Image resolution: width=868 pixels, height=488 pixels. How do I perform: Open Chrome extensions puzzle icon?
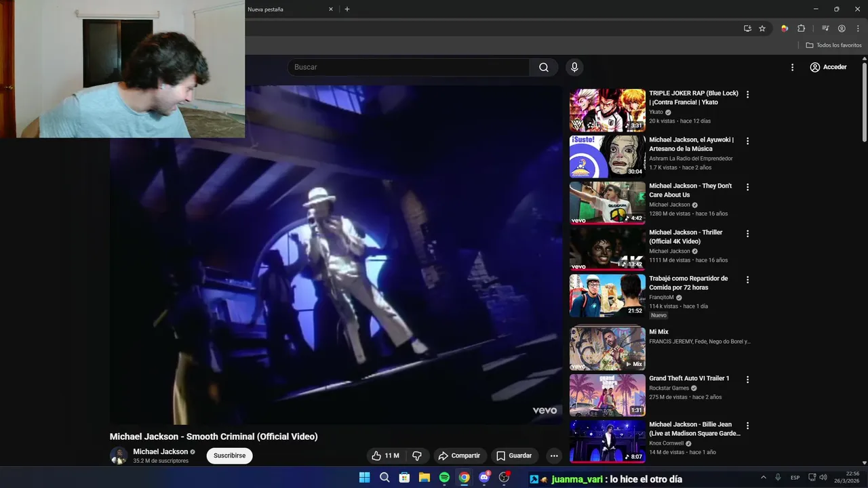pos(801,28)
